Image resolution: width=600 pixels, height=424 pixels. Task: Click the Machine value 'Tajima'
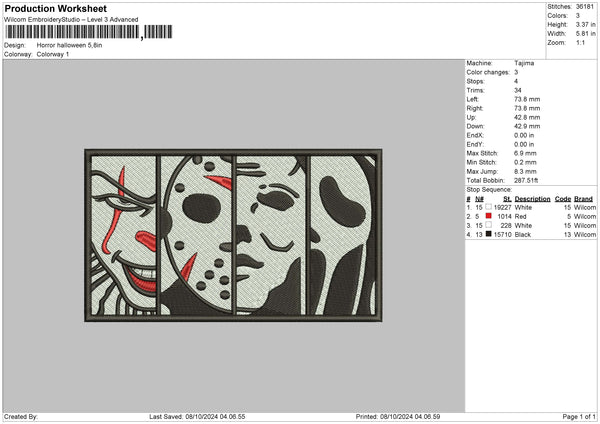tap(524, 63)
